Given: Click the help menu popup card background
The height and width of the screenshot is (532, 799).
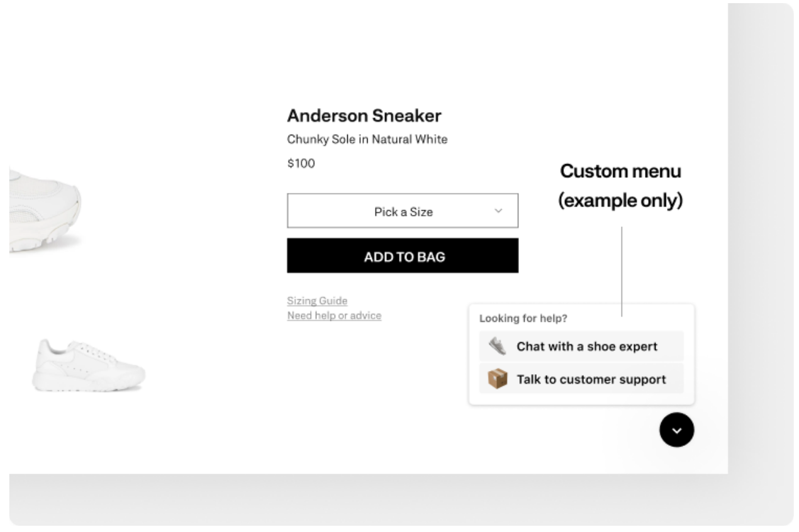Looking at the screenshot, I should coord(581,355).
